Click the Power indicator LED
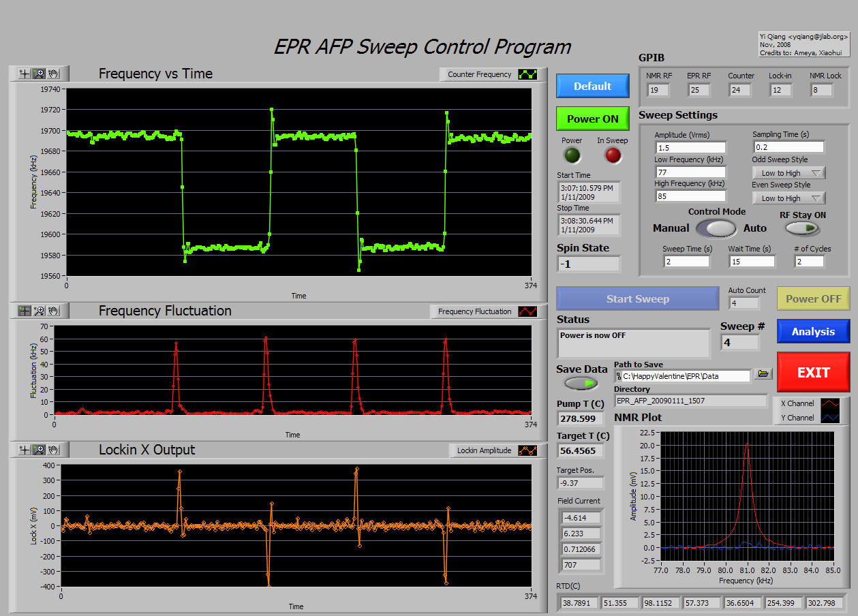The width and height of the screenshot is (858, 616). [572, 155]
